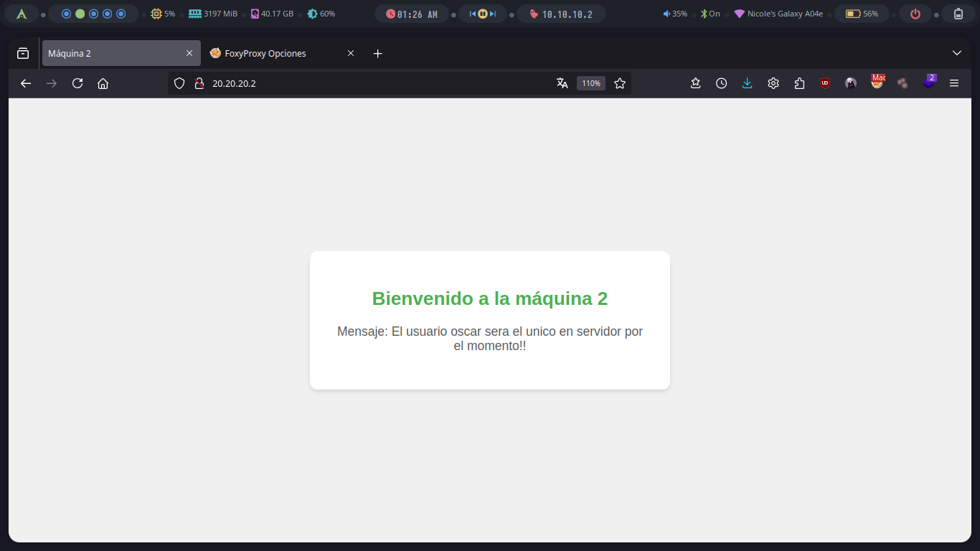Open the uBlock Origin extension
This screenshot has height=551, width=980.
click(x=825, y=83)
